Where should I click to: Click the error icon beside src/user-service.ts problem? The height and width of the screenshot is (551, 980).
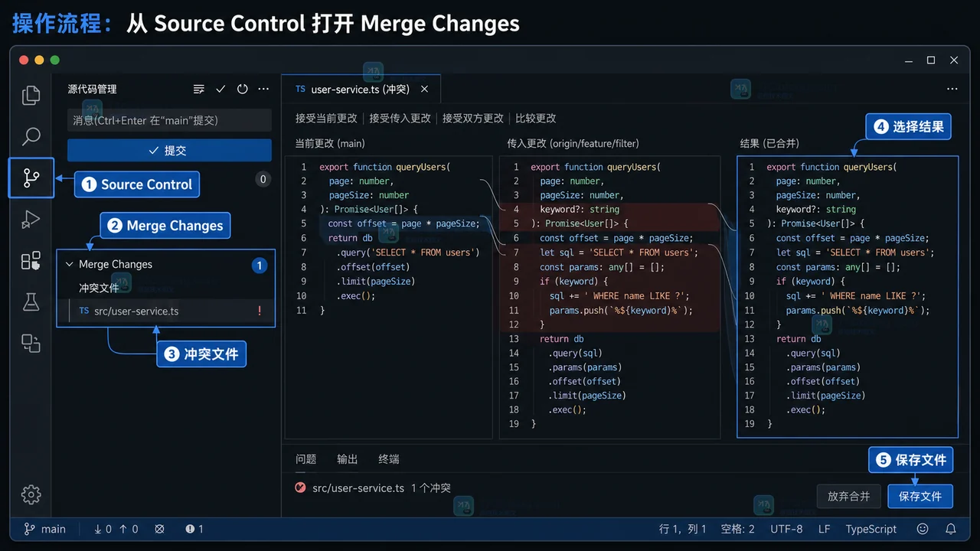(x=300, y=487)
